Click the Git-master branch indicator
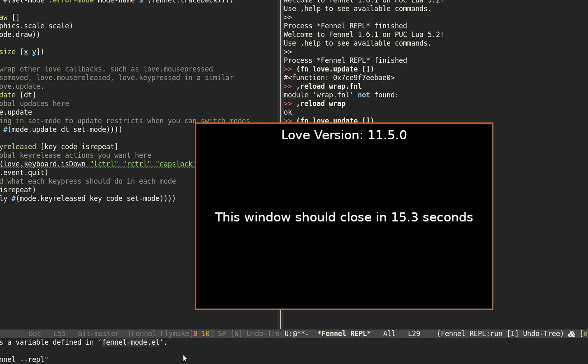Screen dimensions: 588x364 pos(99,334)
